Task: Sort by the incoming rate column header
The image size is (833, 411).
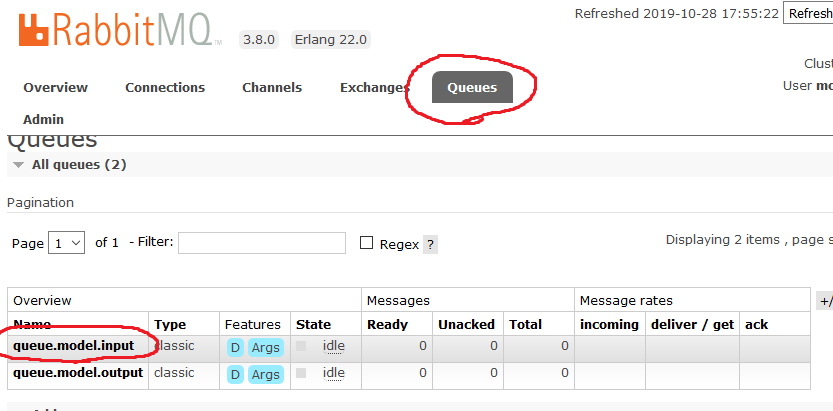Action: [x=609, y=324]
